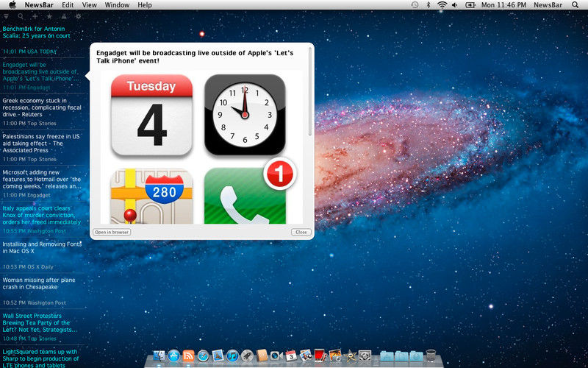Viewport: 588px width, 368px height.
Task: Click the battery status icon
Action: pos(470,5)
